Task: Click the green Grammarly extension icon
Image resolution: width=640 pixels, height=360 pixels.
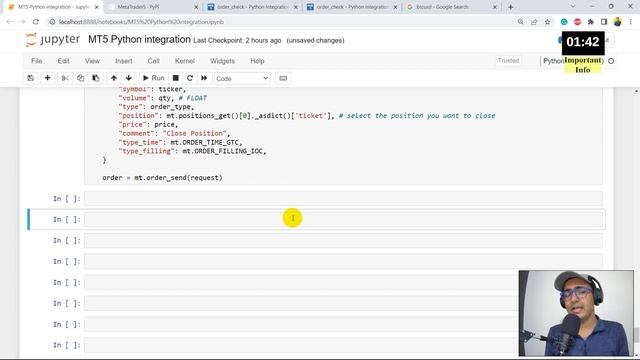Action: click(564, 22)
